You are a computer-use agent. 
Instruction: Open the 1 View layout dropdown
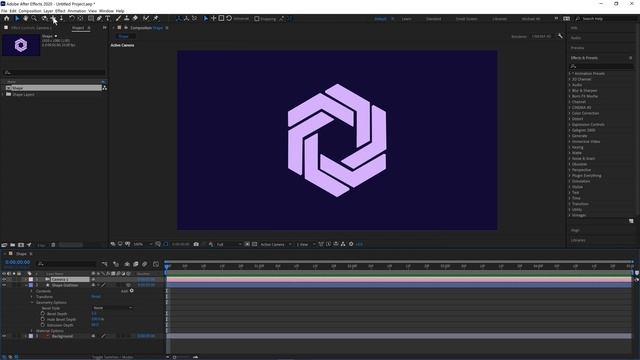305,244
